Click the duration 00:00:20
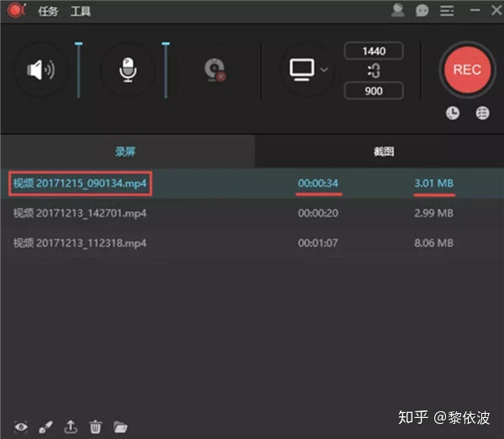This screenshot has height=439, width=504. click(318, 213)
